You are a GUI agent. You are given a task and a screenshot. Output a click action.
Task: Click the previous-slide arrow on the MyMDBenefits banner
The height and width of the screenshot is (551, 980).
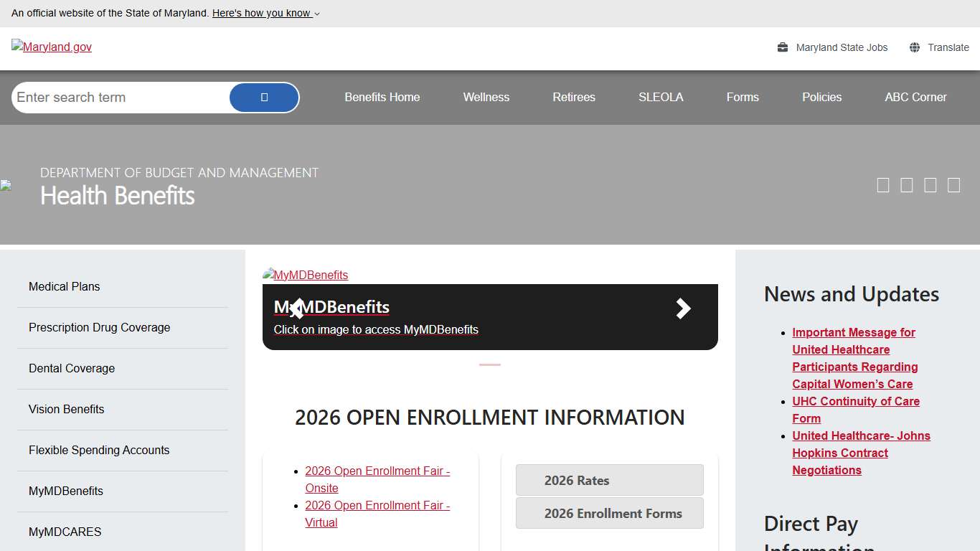[296, 309]
